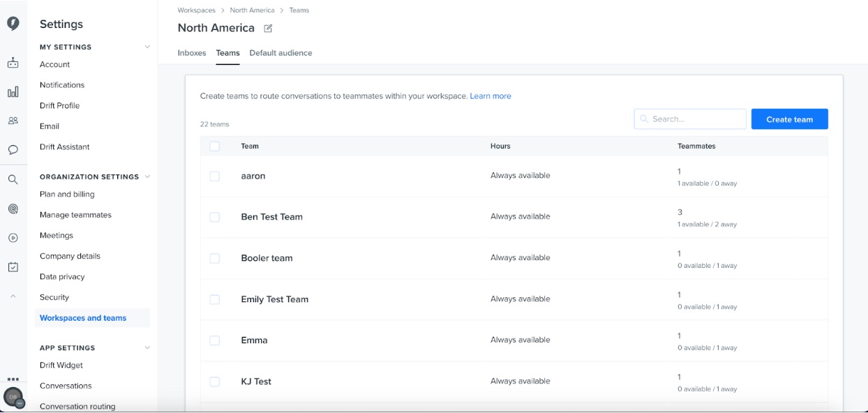Open the bar chart reports icon
This screenshot has width=868, height=413.
tap(13, 92)
